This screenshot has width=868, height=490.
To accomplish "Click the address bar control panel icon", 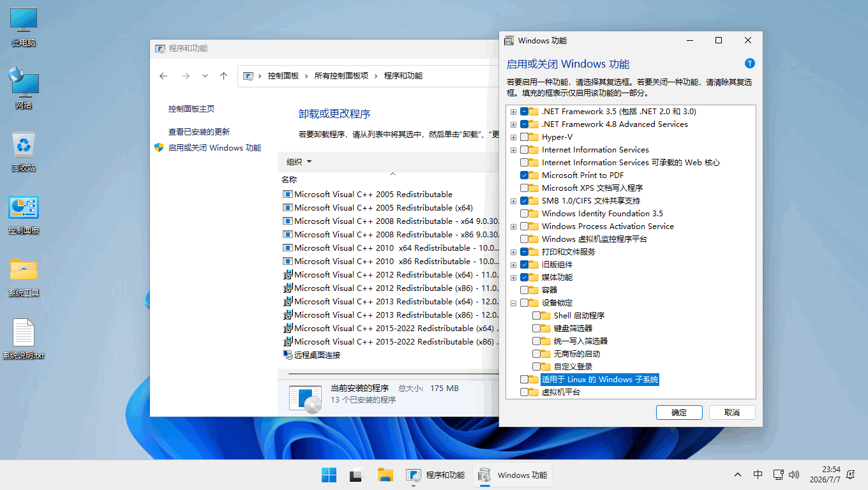I will [248, 76].
